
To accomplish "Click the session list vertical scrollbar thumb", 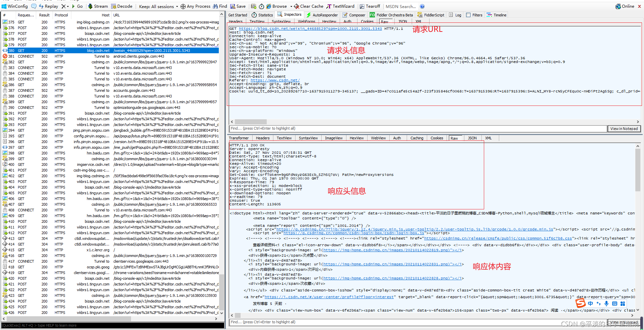I will (x=221, y=291).
